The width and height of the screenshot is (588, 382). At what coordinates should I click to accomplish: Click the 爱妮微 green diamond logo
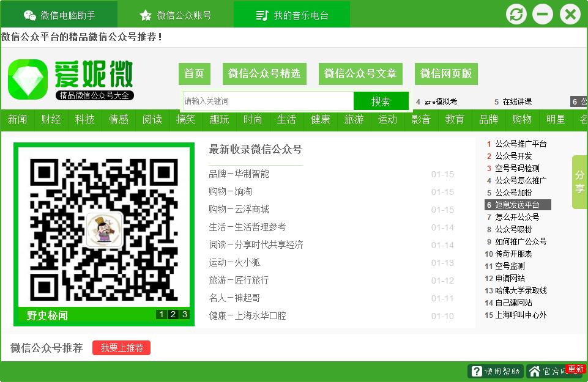click(x=28, y=79)
